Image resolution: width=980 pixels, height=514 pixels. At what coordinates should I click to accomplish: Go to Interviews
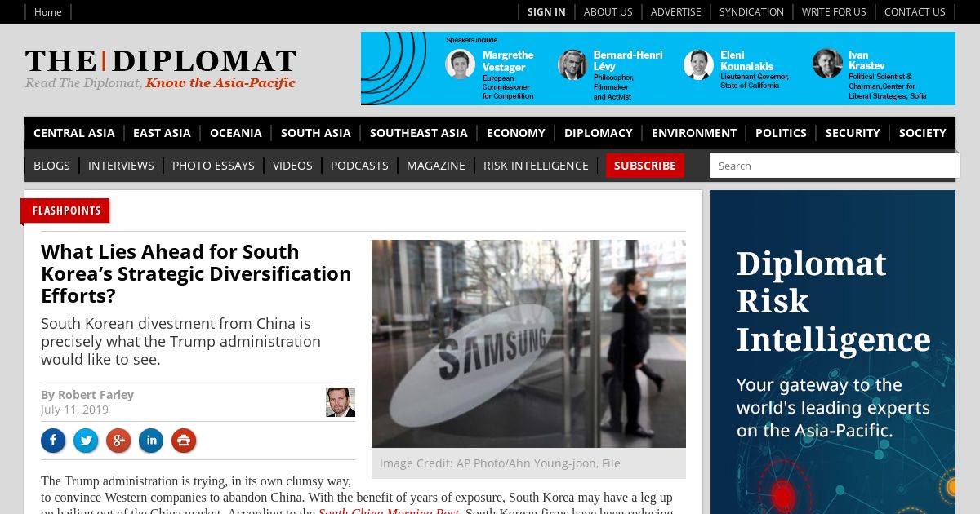click(x=121, y=166)
